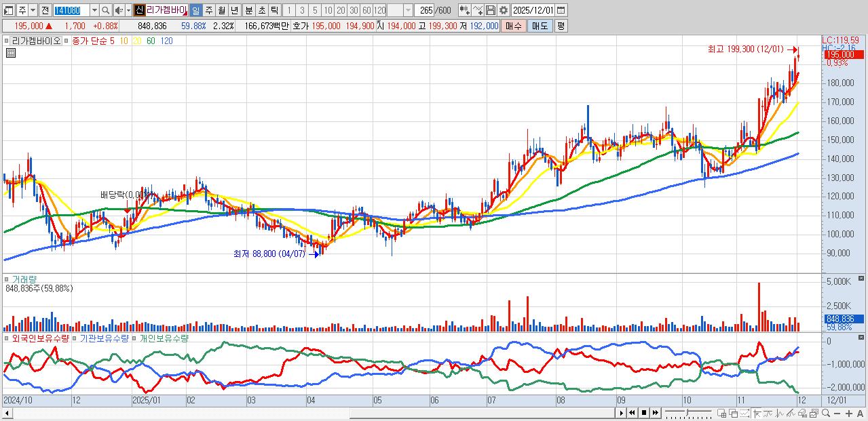Click the '기관보유수량' indicator label

pyautogui.click(x=105, y=338)
